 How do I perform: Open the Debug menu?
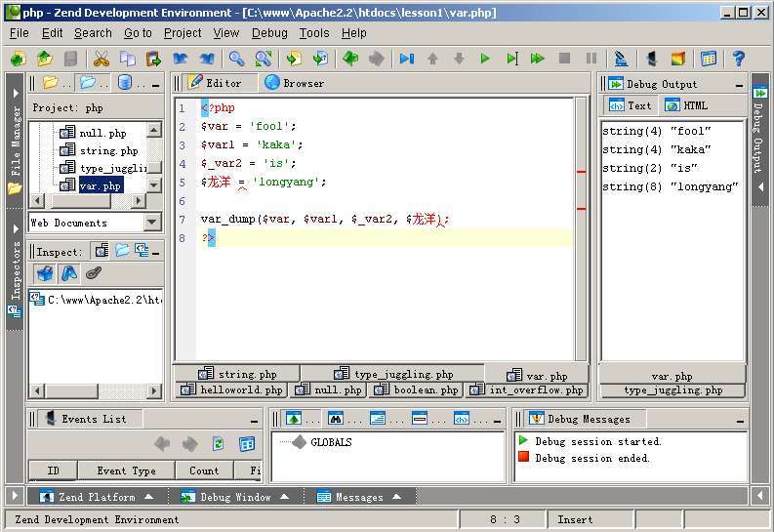269,33
